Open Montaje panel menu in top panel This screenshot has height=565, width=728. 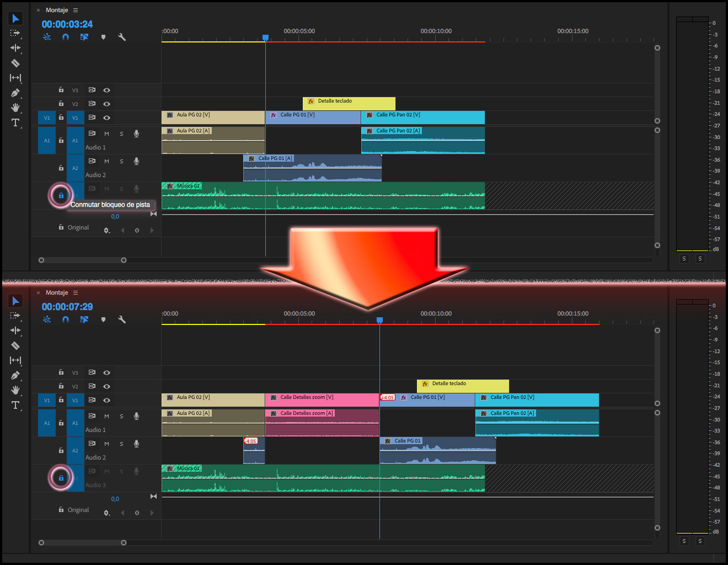click(76, 10)
